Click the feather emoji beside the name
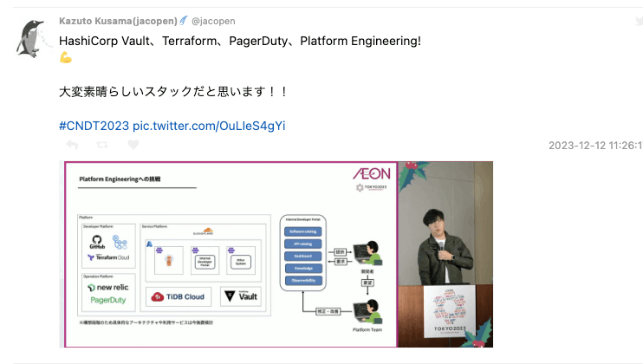This screenshot has height=364, width=643. (x=184, y=21)
